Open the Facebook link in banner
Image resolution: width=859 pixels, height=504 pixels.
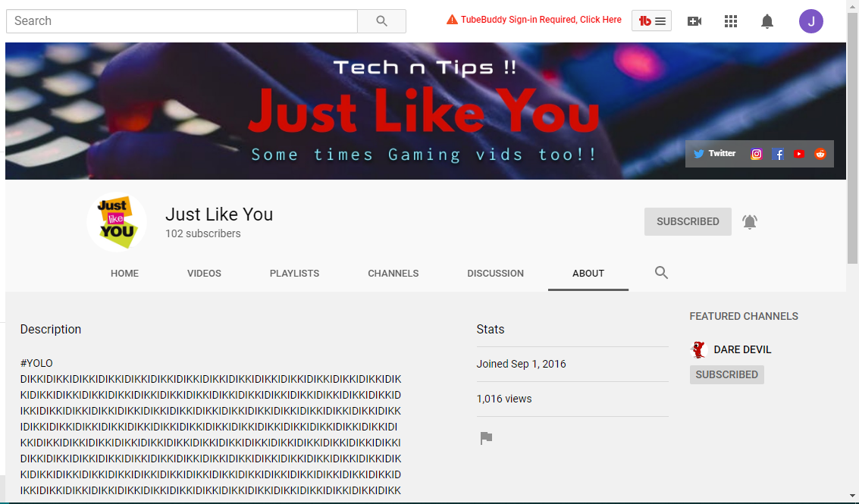pos(777,154)
